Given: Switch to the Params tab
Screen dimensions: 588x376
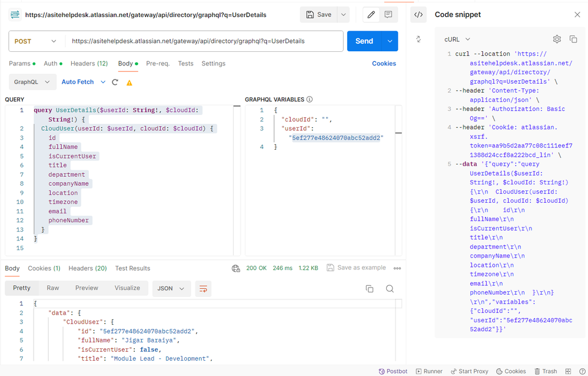Looking at the screenshot, I should click(x=22, y=64).
